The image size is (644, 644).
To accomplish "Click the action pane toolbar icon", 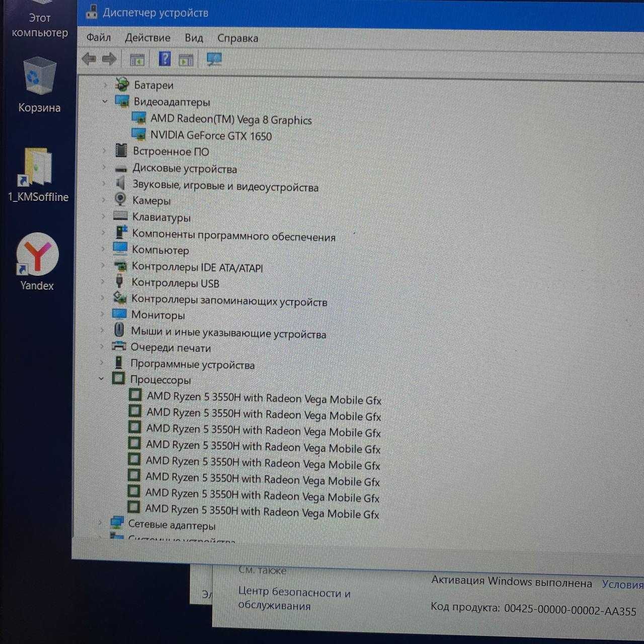I will [186, 60].
